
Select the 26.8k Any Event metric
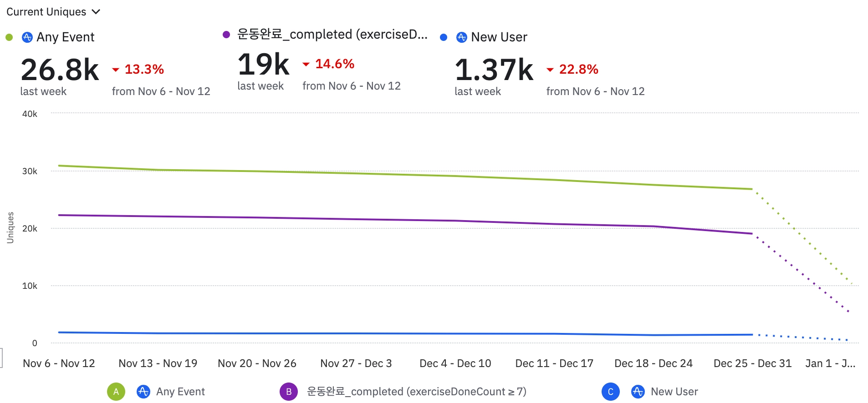(x=60, y=70)
